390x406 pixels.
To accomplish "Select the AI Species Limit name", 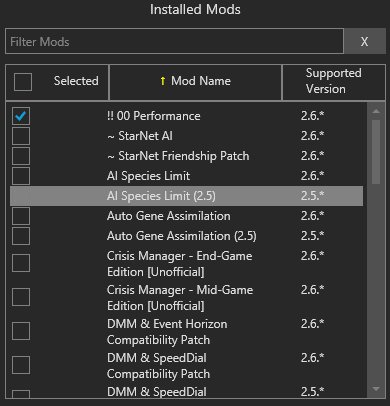I will click(148, 176).
